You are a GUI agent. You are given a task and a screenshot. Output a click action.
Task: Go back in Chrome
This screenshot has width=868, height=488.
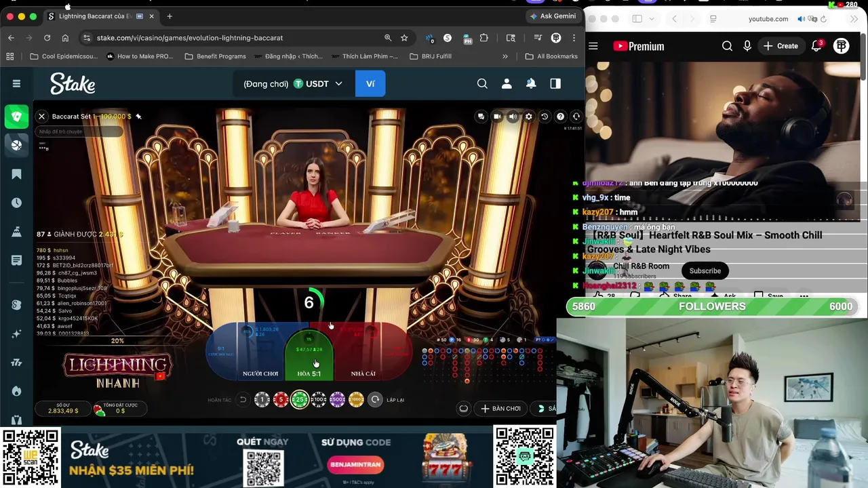(11, 38)
